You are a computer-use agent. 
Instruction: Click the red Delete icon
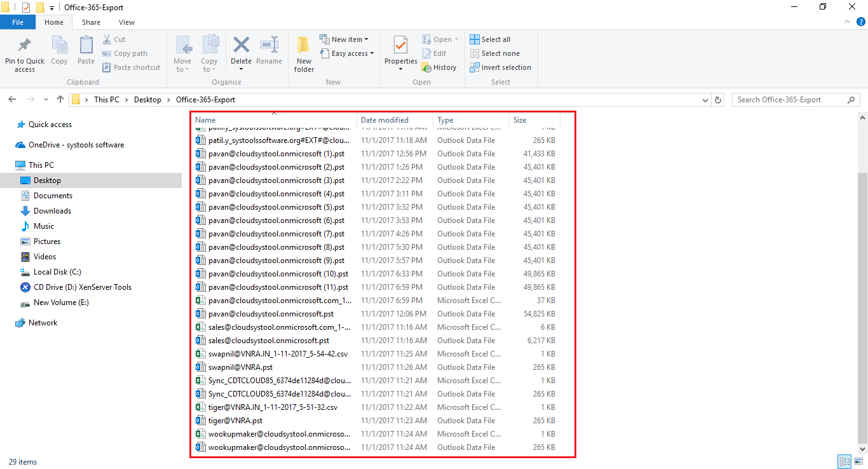(241, 45)
